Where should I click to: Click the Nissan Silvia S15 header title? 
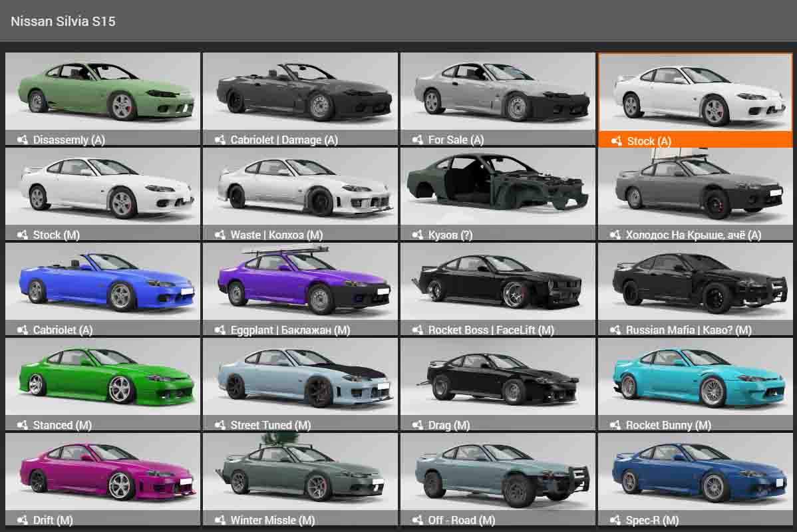click(63, 21)
